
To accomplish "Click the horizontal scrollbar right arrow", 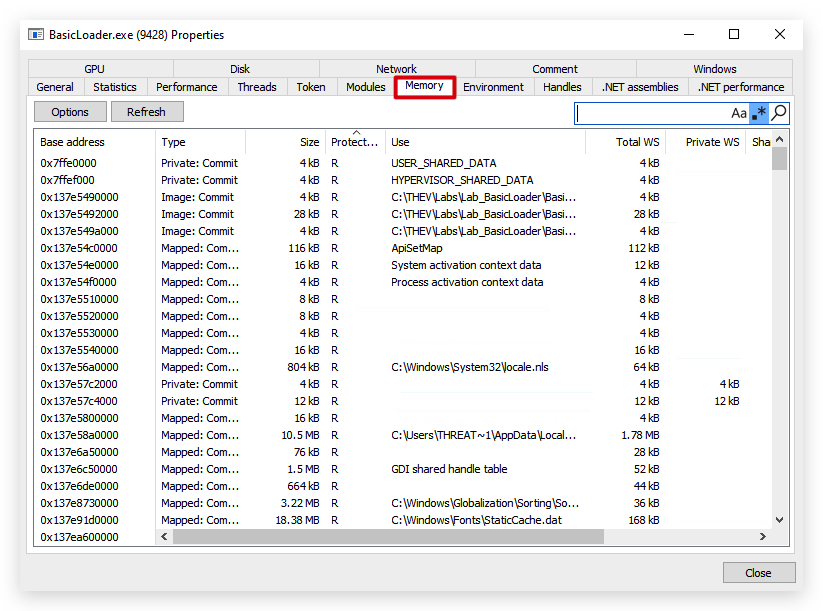I will pyautogui.click(x=763, y=536).
